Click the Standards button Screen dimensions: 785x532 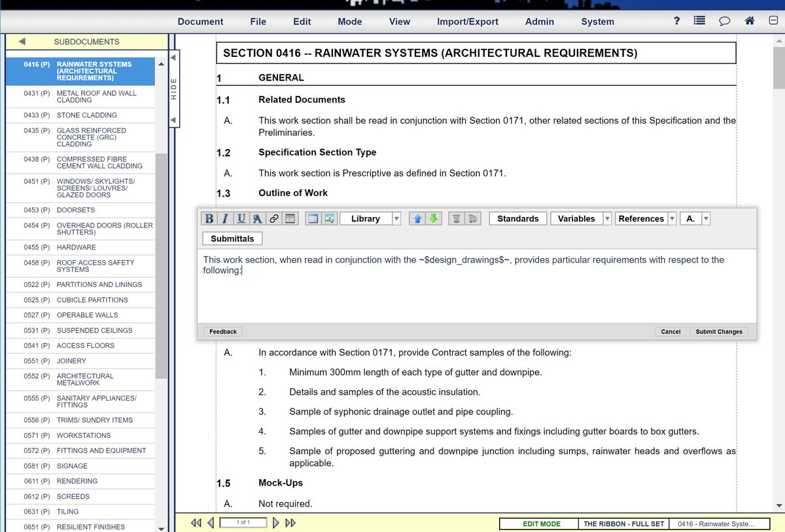pyautogui.click(x=518, y=219)
